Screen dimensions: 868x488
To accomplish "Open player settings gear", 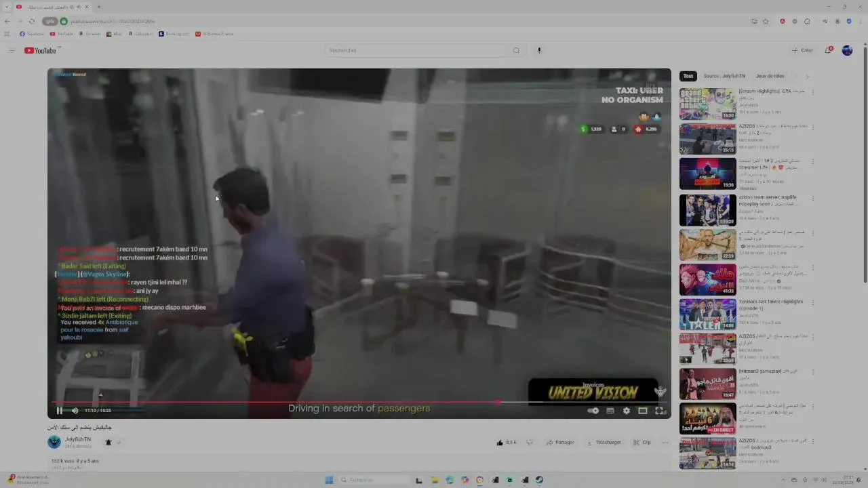I will [x=627, y=411].
